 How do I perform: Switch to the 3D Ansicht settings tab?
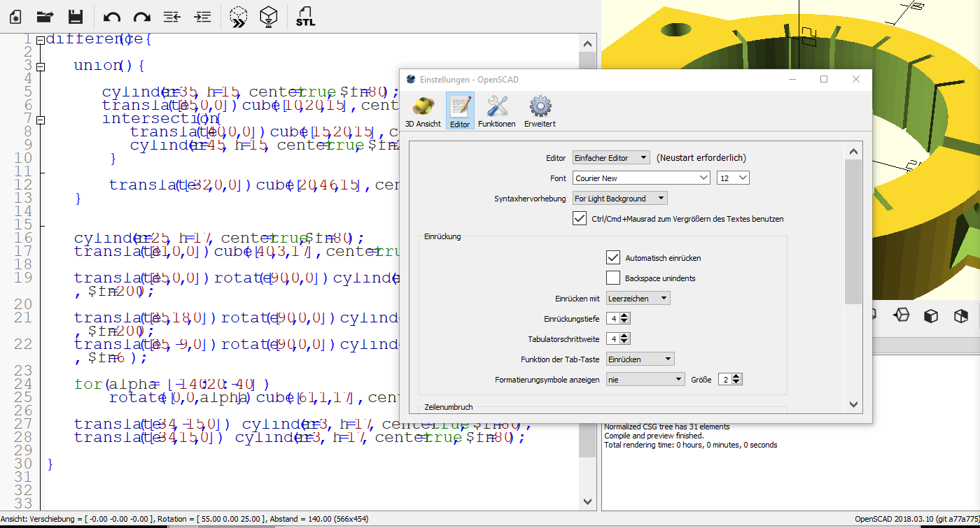tap(422, 110)
